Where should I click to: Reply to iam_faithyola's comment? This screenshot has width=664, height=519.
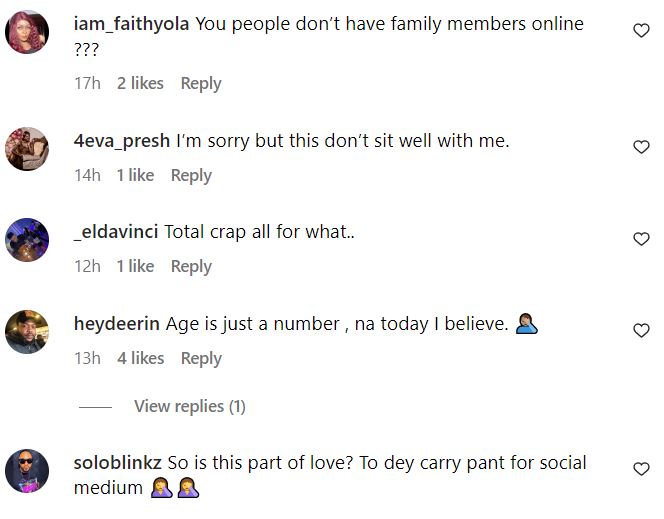[x=201, y=83]
